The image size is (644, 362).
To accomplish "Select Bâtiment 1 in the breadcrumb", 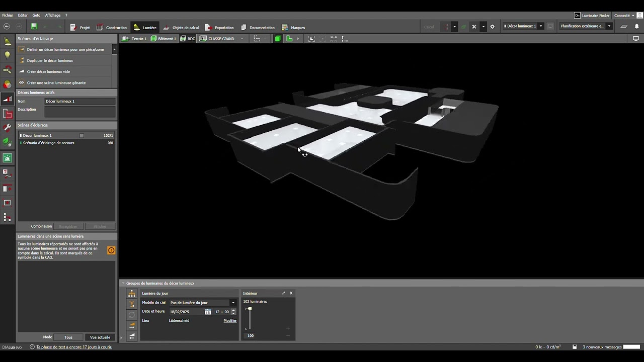I will tap(164, 39).
